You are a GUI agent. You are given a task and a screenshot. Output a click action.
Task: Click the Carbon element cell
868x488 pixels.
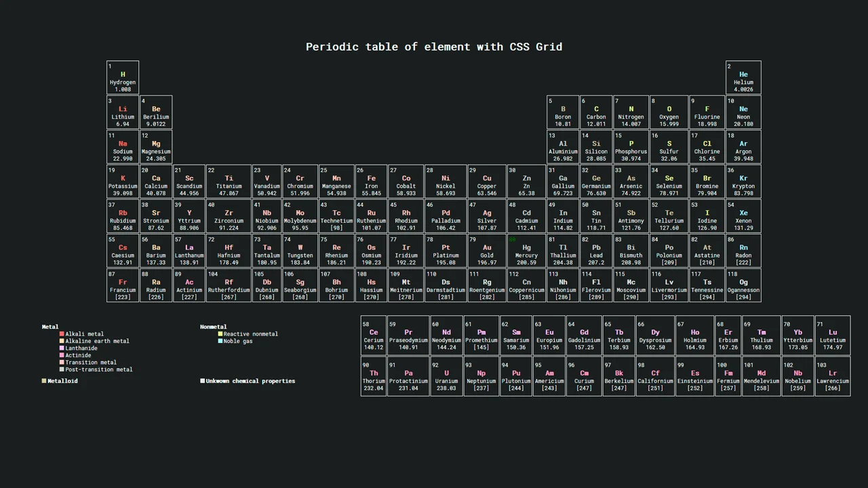pos(596,112)
